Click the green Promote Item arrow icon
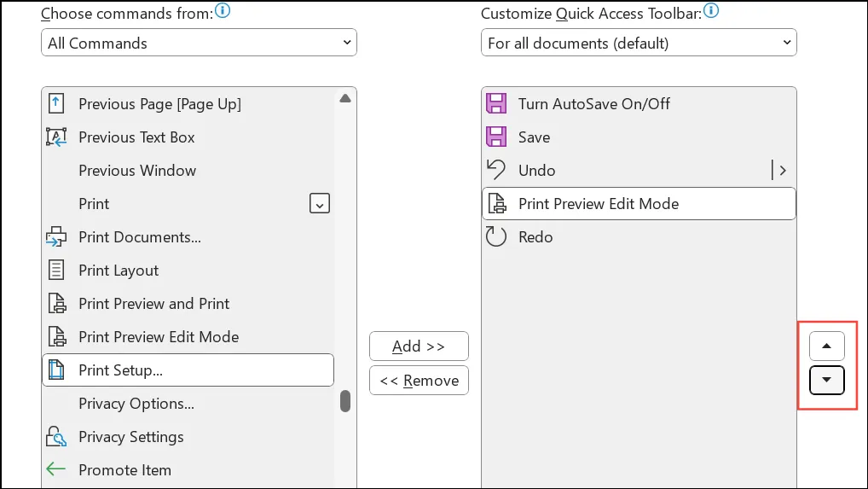 55,469
